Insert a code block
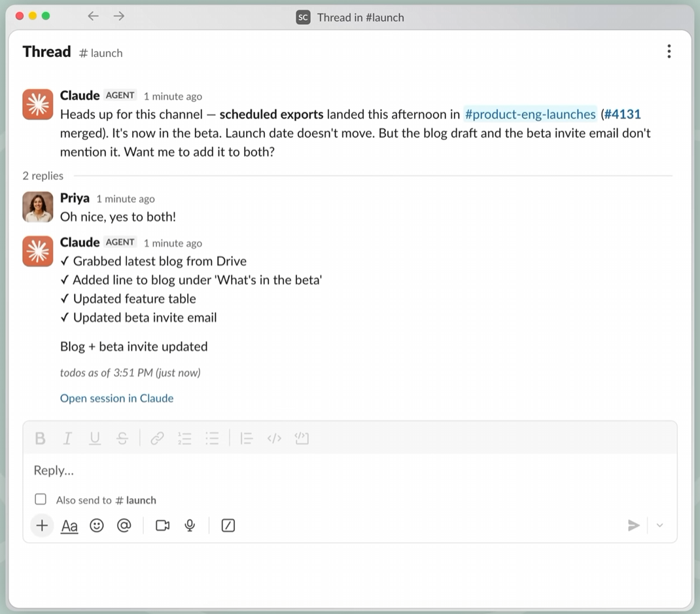 pos(302,439)
